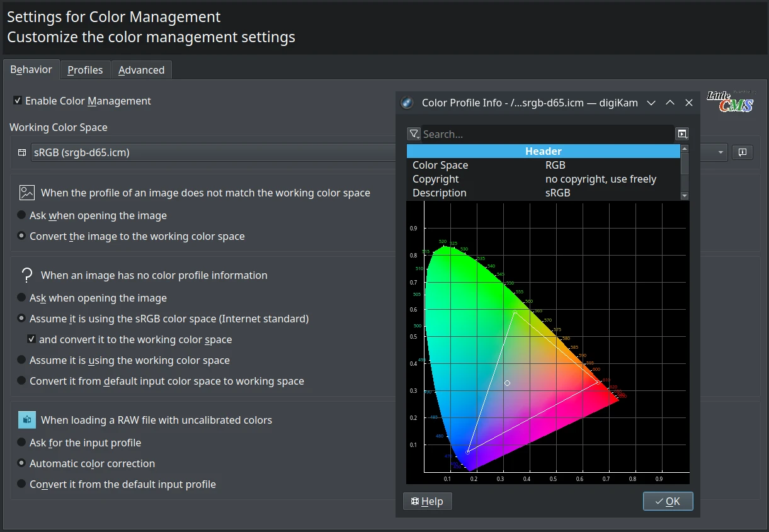
Task: Click the blue RAW file camera icon
Action: coord(26,419)
